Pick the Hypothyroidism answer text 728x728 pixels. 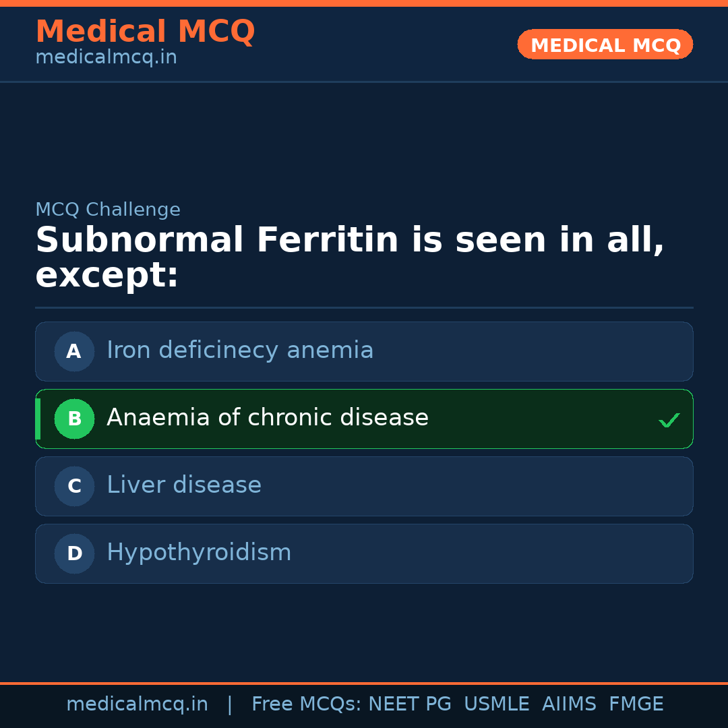[x=199, y=553]
